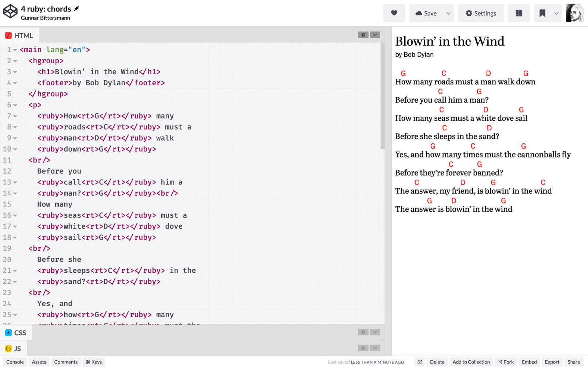Collapse the hgroup fold on line 2
The image size is (588, 368).
pos(15,61)
